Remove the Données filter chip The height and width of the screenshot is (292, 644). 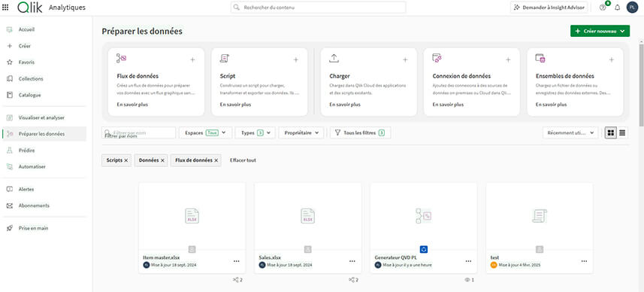tap(162, 160)
